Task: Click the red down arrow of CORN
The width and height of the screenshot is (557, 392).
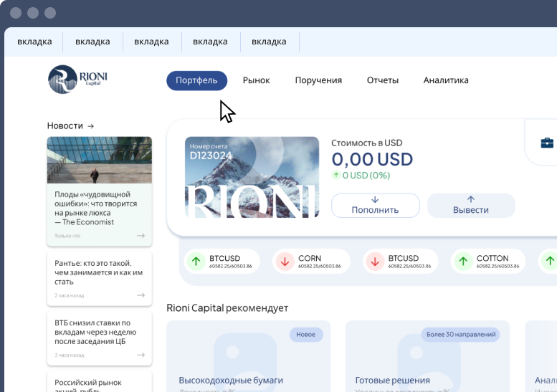Action: pos(285,262)
